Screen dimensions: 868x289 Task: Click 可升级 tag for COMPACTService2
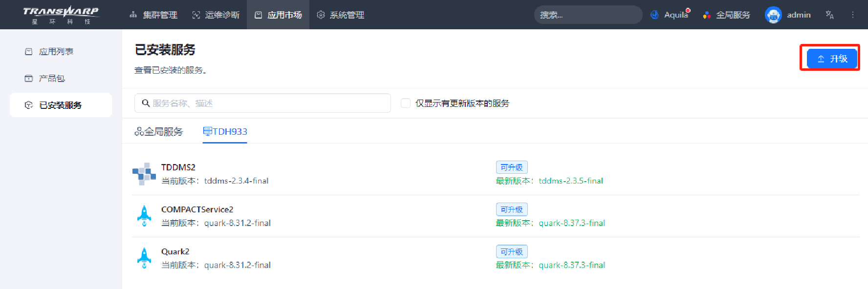pos(512,209)
